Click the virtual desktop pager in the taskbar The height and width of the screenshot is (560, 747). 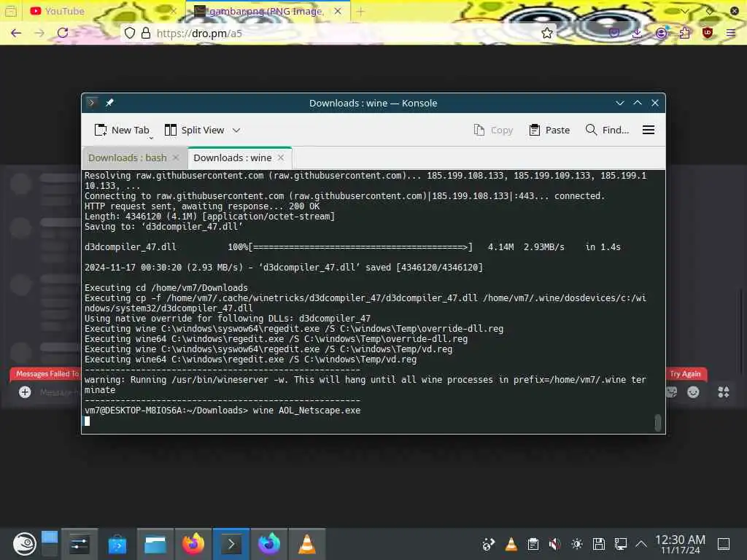[50, 544]
